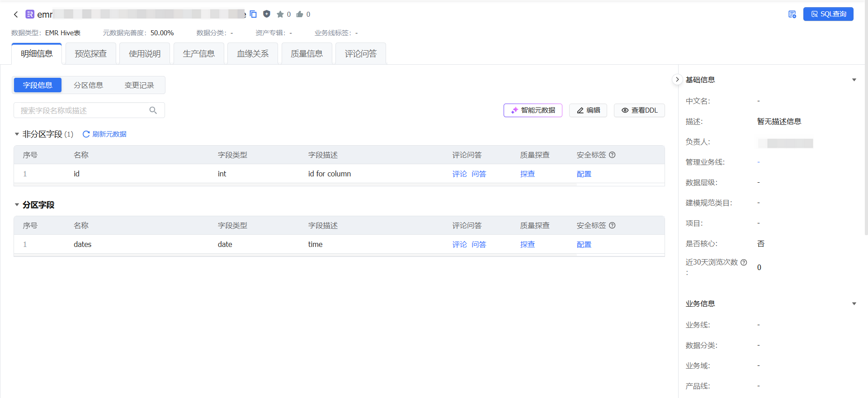Click 暂无描述信息 text
This screenshot has height=398, width=868.
(x=779, y=121)
